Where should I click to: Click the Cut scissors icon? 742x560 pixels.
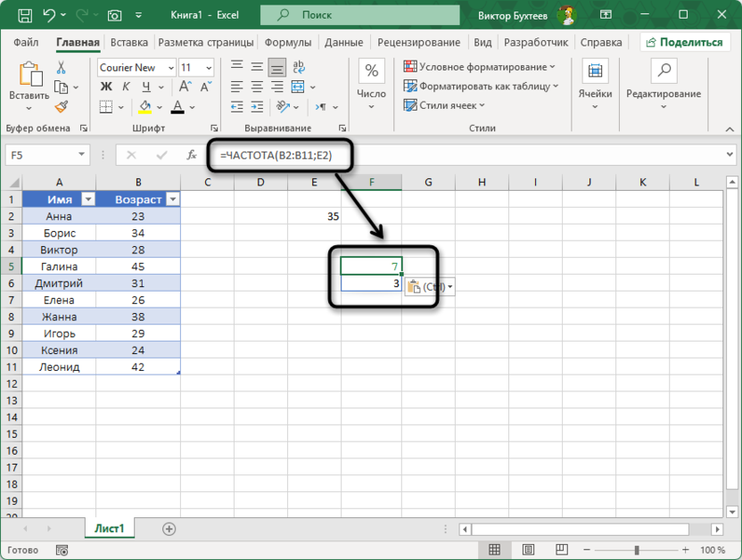[62, 68]
